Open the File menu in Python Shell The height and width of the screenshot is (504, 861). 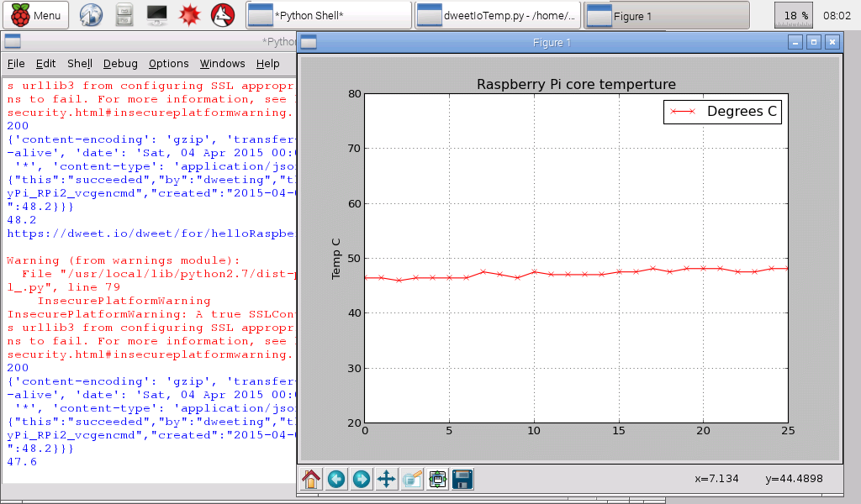[16, 64]
